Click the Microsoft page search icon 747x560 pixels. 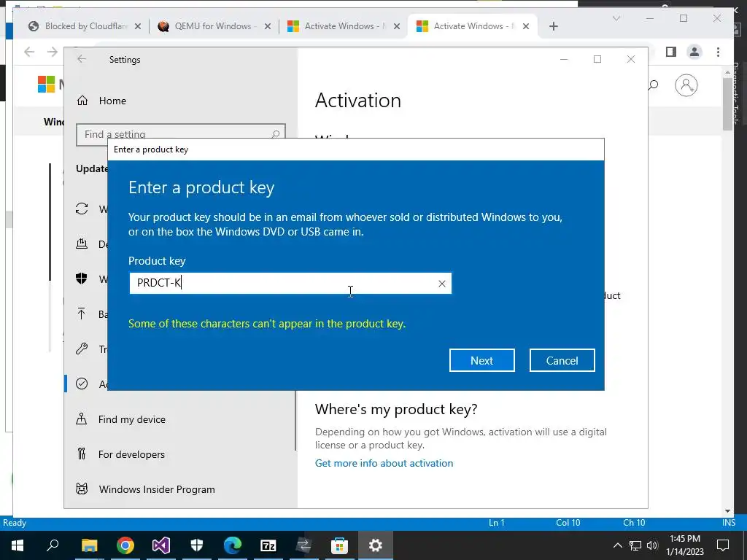pyautogui.click(x=654, y=85)
